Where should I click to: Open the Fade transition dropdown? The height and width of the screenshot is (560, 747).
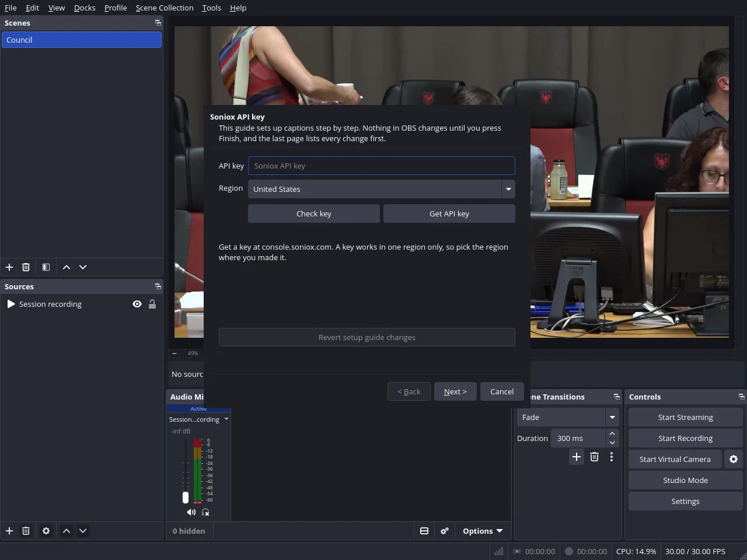click(567, 417)
